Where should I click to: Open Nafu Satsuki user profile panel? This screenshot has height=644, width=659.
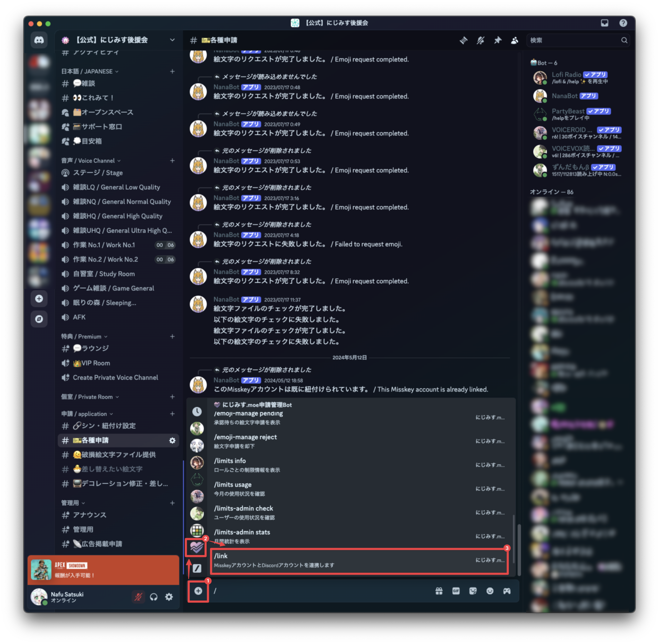pos(79,597)
